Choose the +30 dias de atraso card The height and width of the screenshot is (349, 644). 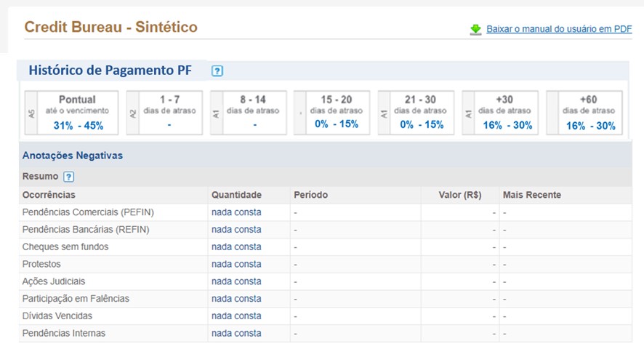tap(500, 113)
